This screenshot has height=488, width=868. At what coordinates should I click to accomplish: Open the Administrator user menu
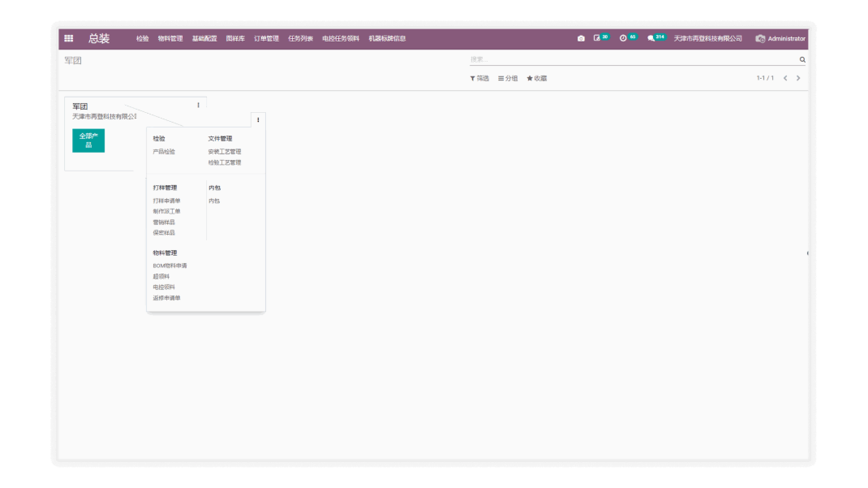[780, 38]
